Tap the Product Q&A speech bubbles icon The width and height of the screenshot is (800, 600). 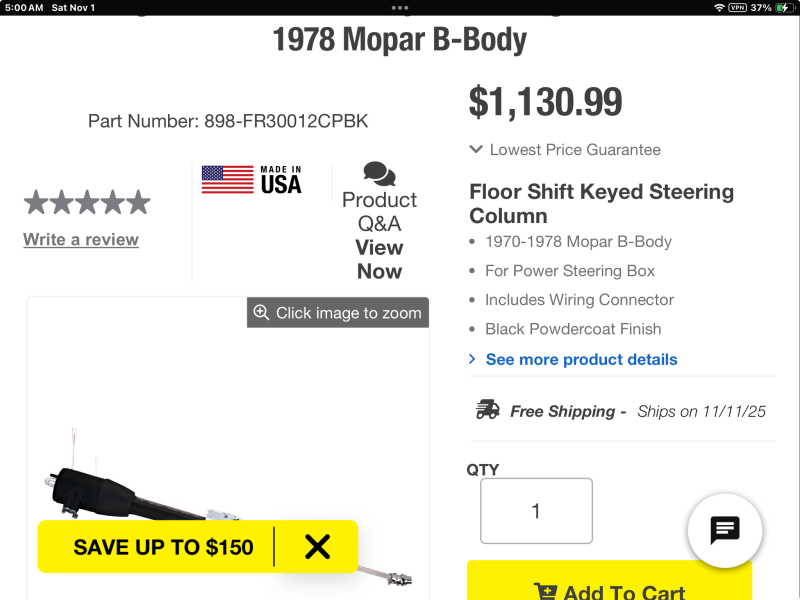[x=379, y=174]
